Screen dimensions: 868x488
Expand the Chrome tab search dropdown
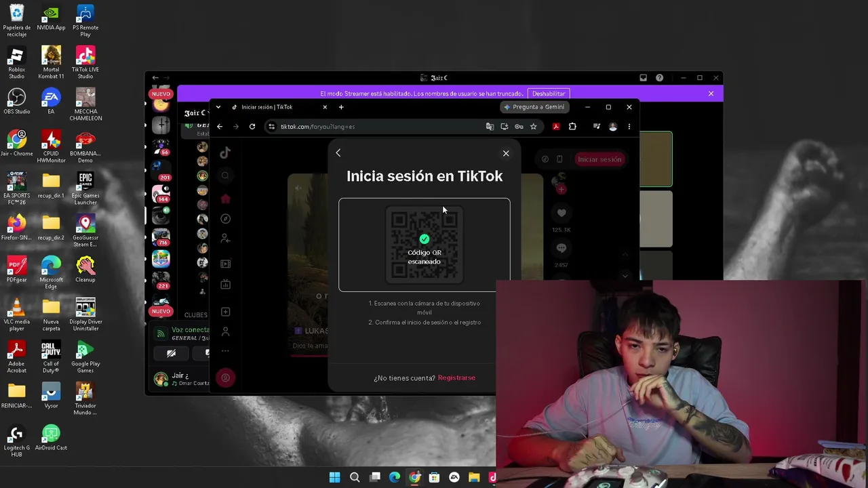pos(218,107)
